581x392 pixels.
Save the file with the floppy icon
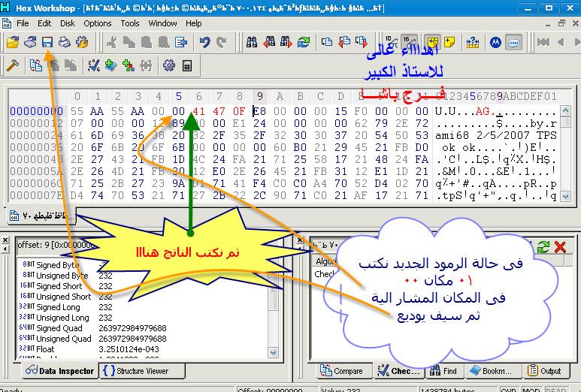(47, 42)
